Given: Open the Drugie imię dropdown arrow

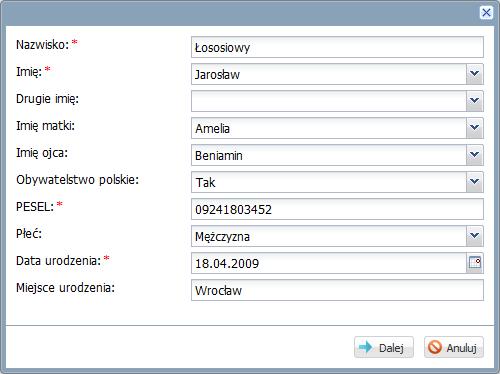Looking at the screenshot, I should (475, 101).
